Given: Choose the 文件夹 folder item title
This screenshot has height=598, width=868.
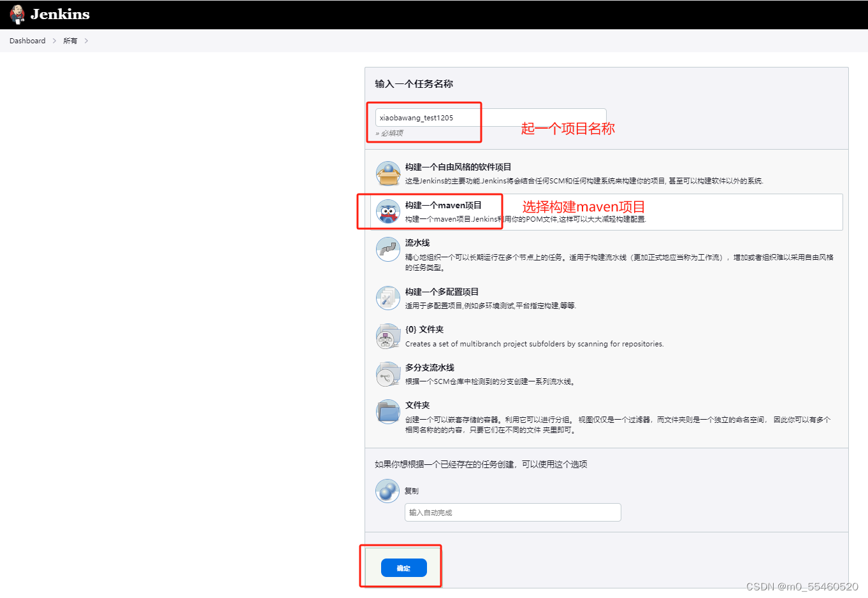Looking at the screenshot, I should [417, 405].
